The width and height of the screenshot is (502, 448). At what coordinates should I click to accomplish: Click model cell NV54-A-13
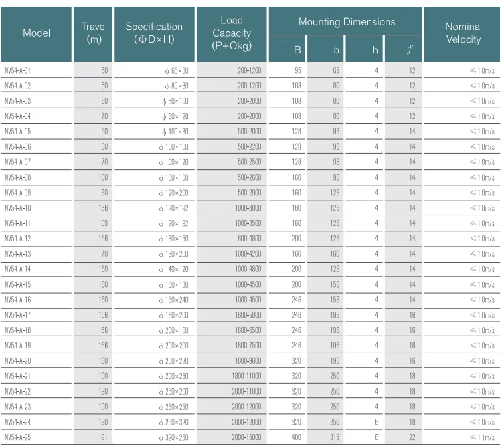18,254
